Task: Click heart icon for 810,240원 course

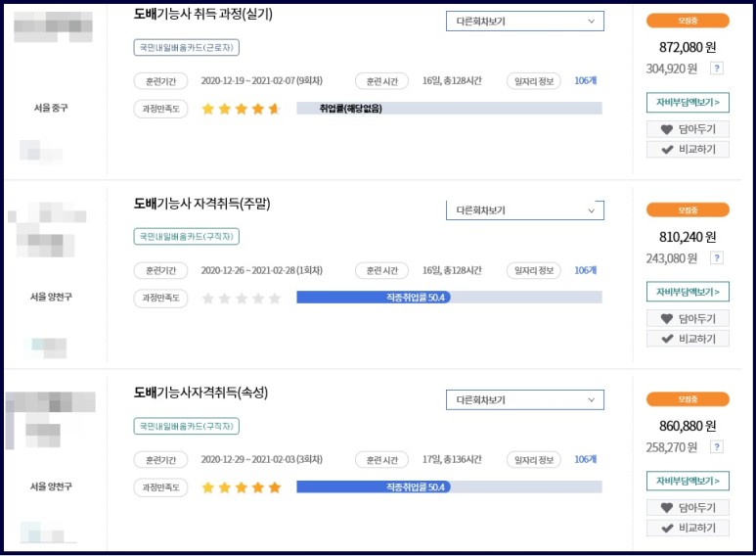Action: [x=667, y=318]
